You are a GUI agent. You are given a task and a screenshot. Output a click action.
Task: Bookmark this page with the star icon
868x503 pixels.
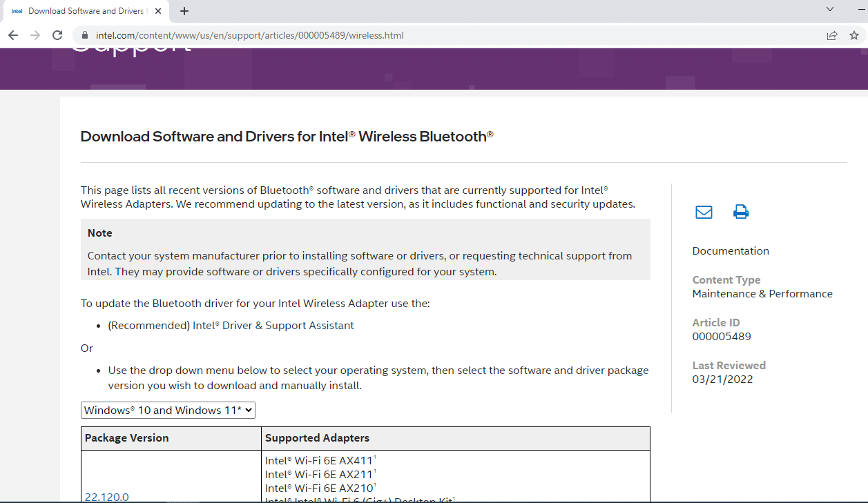pyautogui.click(x=854, y=35)
